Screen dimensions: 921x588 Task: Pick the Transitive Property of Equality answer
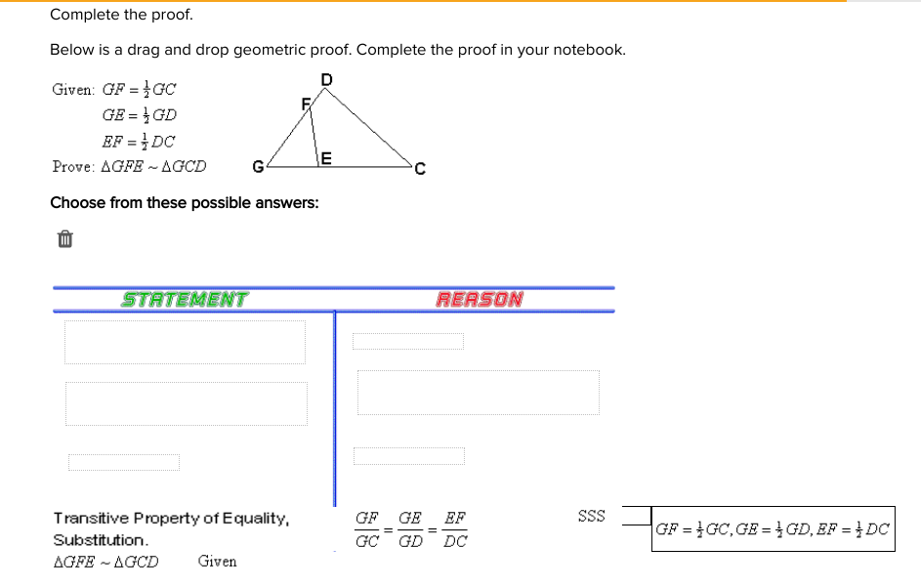(171, 528)
